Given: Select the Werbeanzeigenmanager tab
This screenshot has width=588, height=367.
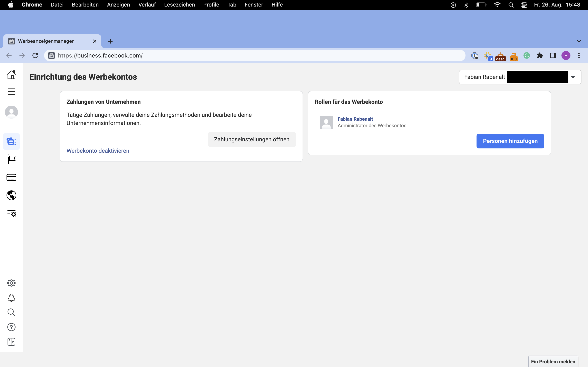Looking at the screenshot, I should click(x=46, y=41).
